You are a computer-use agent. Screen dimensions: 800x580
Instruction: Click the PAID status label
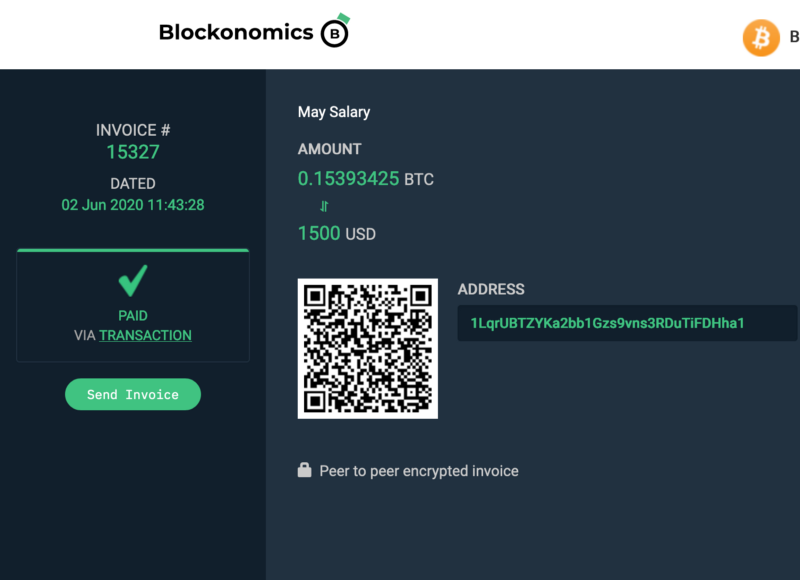click(133, 316)
